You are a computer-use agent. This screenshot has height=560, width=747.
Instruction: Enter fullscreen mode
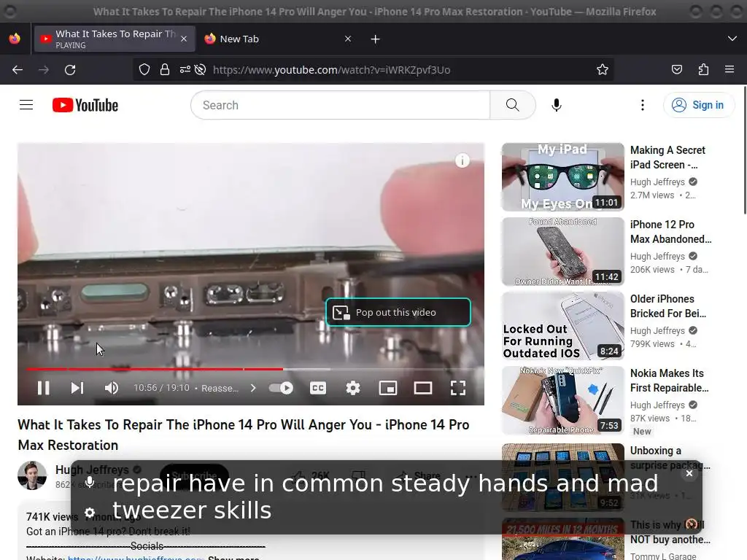pyautogui.click(x=458, y=388)
